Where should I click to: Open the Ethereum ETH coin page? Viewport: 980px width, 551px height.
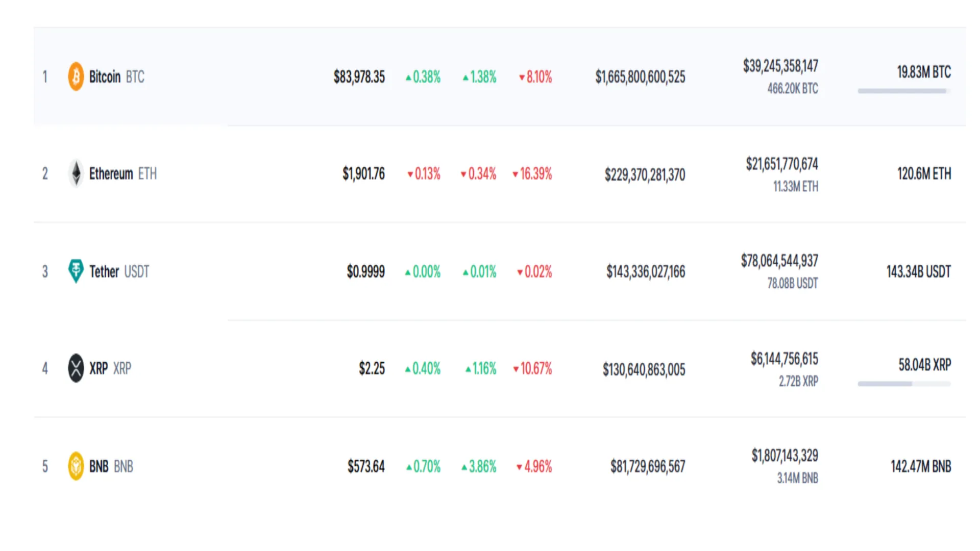pyautogui.click(x=123, y=173)
